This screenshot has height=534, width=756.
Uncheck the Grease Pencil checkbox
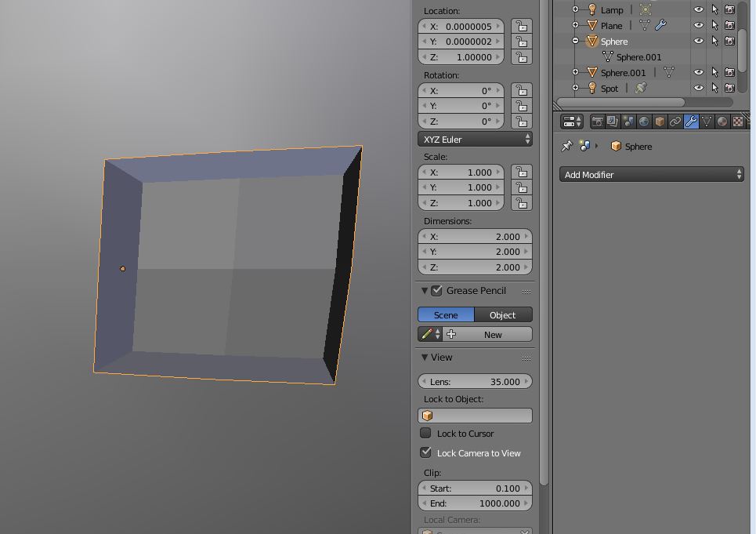[x=437, y=290]
